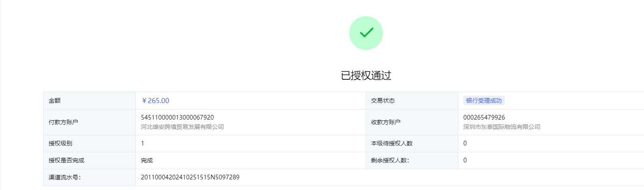Image resolution: width=644 pixels, height=190 pixels.
Task: Click the 渠道流水号 label cell
Action: (89, 177)
